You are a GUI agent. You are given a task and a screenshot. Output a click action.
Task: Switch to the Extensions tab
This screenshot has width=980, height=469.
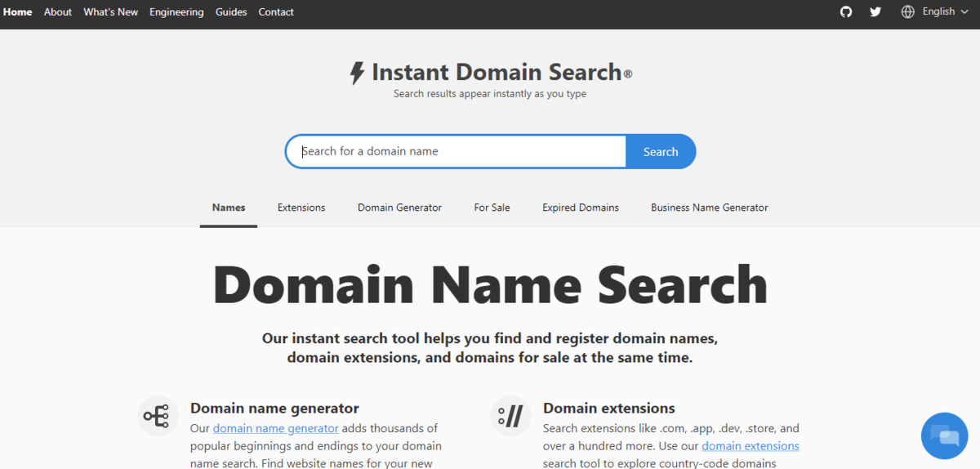(301, 208)
